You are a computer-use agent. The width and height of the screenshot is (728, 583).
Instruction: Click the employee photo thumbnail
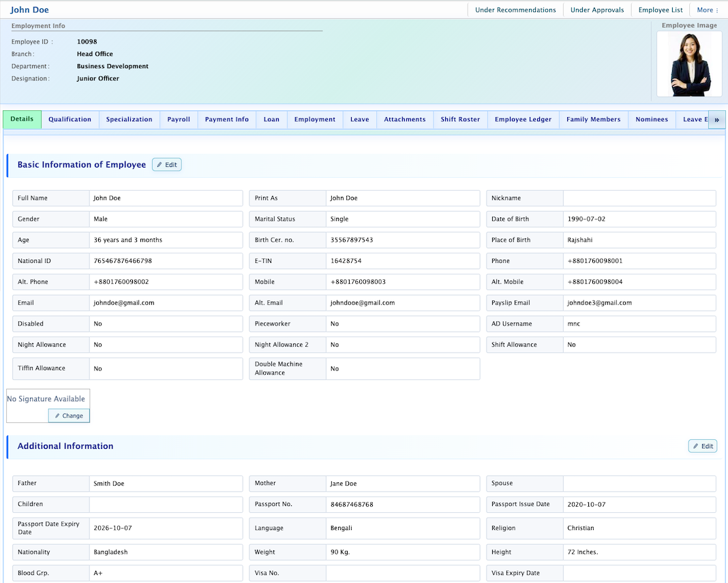(689, 65)
